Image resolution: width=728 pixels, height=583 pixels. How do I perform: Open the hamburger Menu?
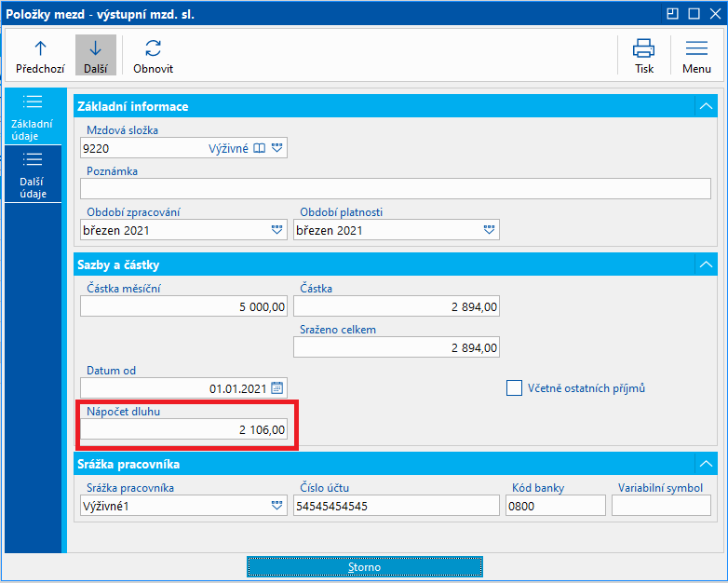pos(696,56)
